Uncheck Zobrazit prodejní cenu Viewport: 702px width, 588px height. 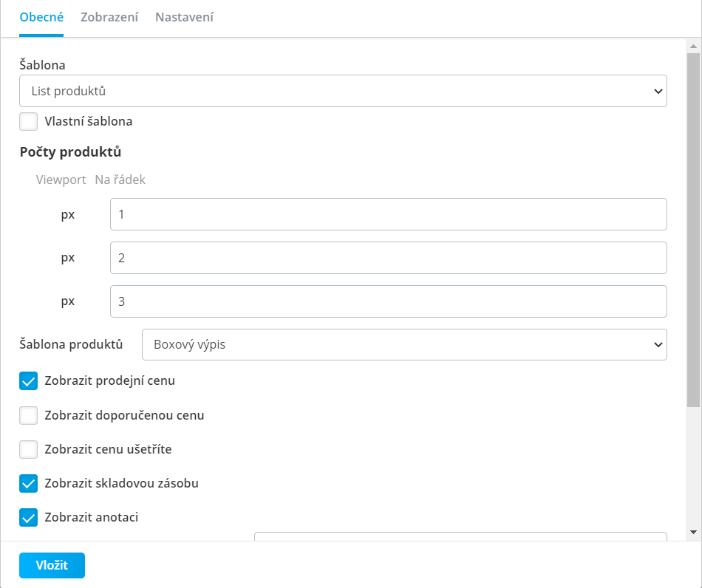(x=28, y=381)
